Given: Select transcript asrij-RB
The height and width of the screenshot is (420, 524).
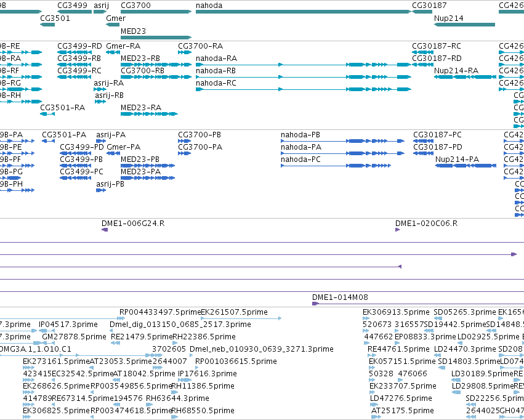Looking at the screenshot, I should click(100, 102).
